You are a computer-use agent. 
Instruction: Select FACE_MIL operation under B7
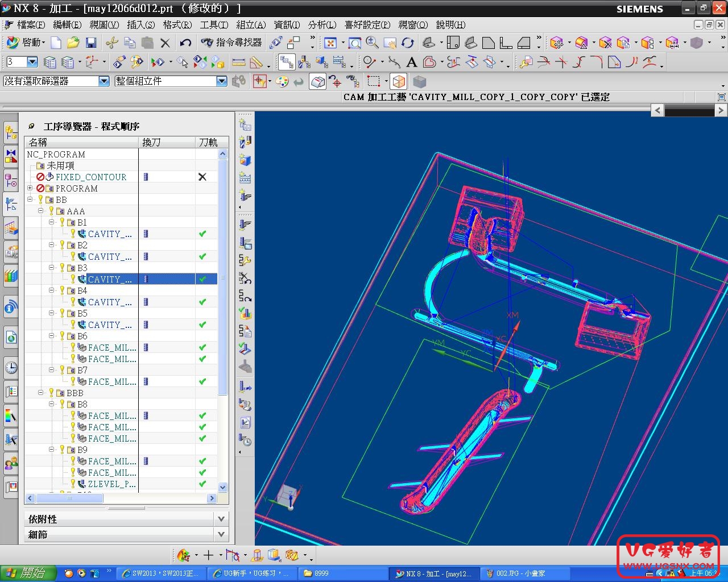[111, 381]
